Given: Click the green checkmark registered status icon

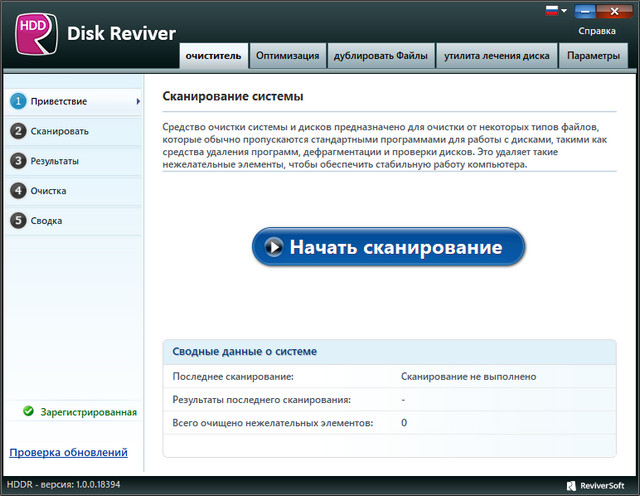Looking at the screenshot, I should [28, 411].
